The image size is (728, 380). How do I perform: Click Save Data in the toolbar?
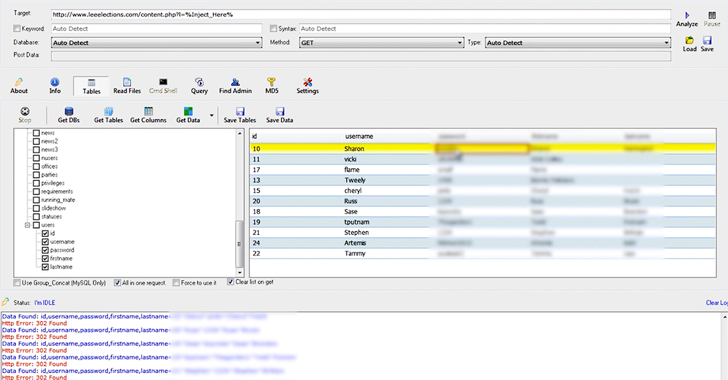pos(280,115)
